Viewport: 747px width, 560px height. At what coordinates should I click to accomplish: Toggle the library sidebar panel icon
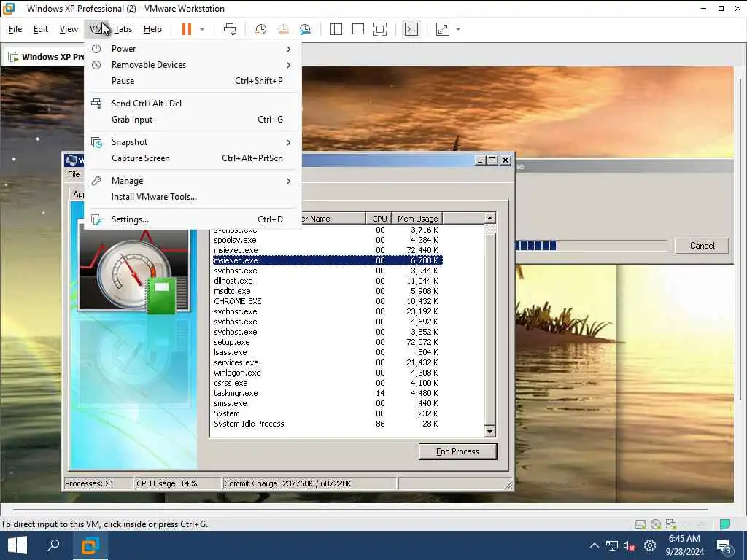click(336, 29)
